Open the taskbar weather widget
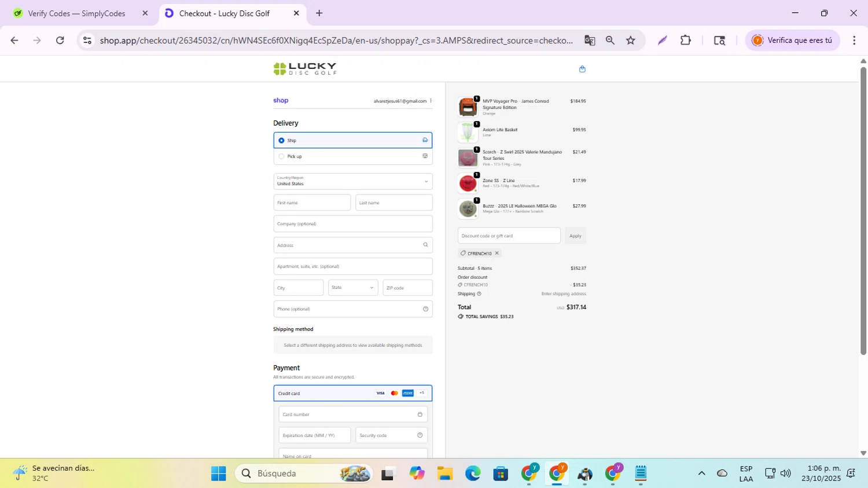 pos(55,474)
